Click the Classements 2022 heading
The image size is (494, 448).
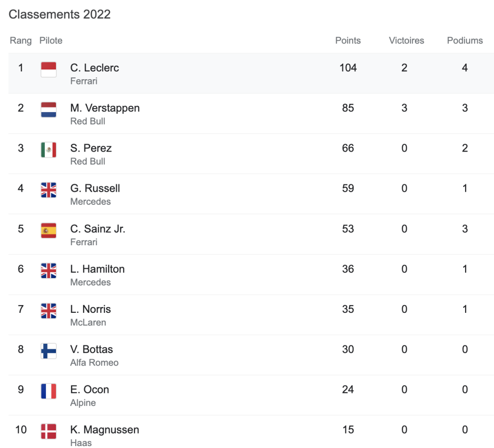(60, 14)
